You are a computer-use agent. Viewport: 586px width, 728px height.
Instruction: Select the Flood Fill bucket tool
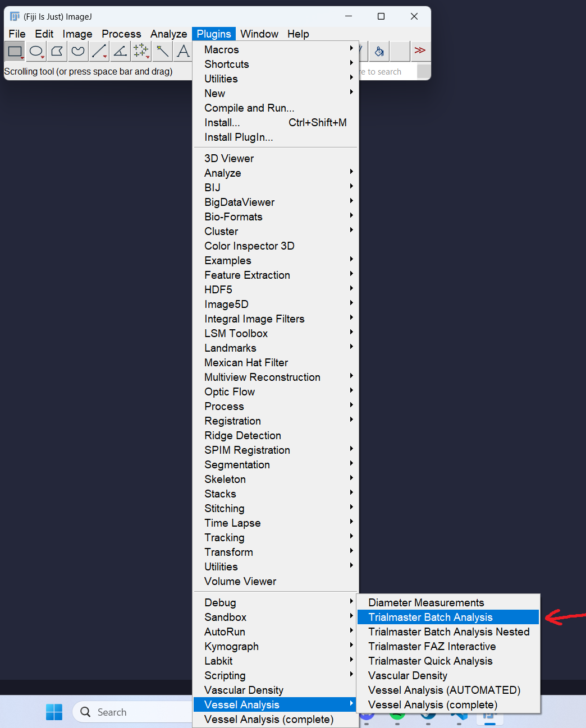[379, 52]
